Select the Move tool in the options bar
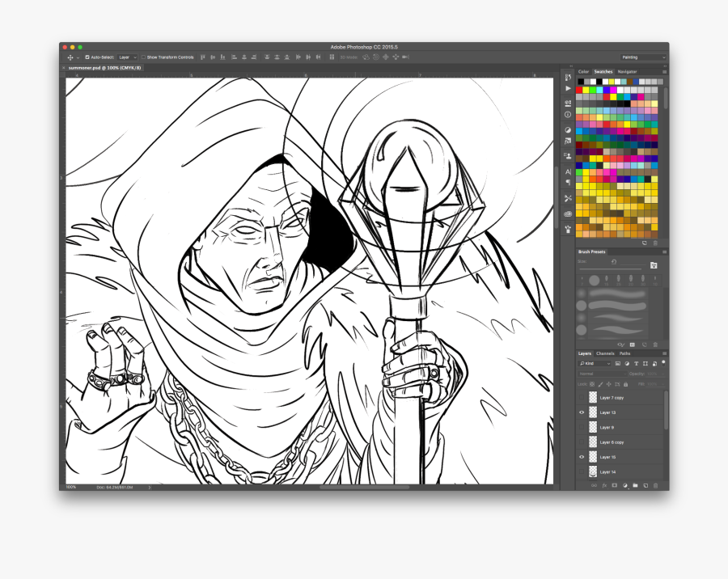Screen dimensions: 728x579 71,57
